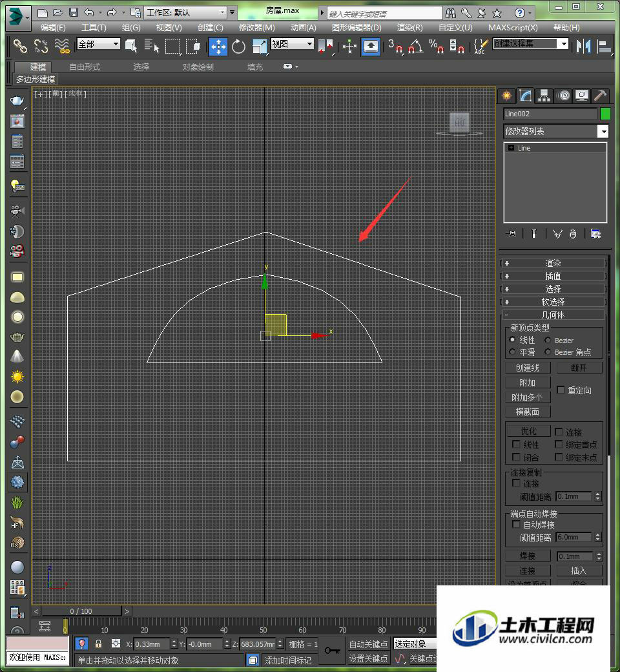Screen dimensions: 620x672
Task: Activate the Select Object arrow tool
Action: tap(131, 46)
